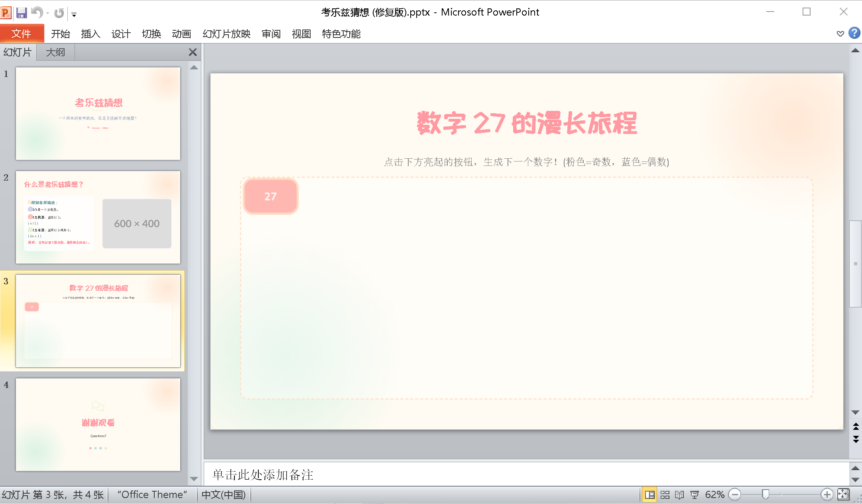Screen dimensions: 862x504
Task: Click the Undo arrow icon
Action: click(36, 13)
